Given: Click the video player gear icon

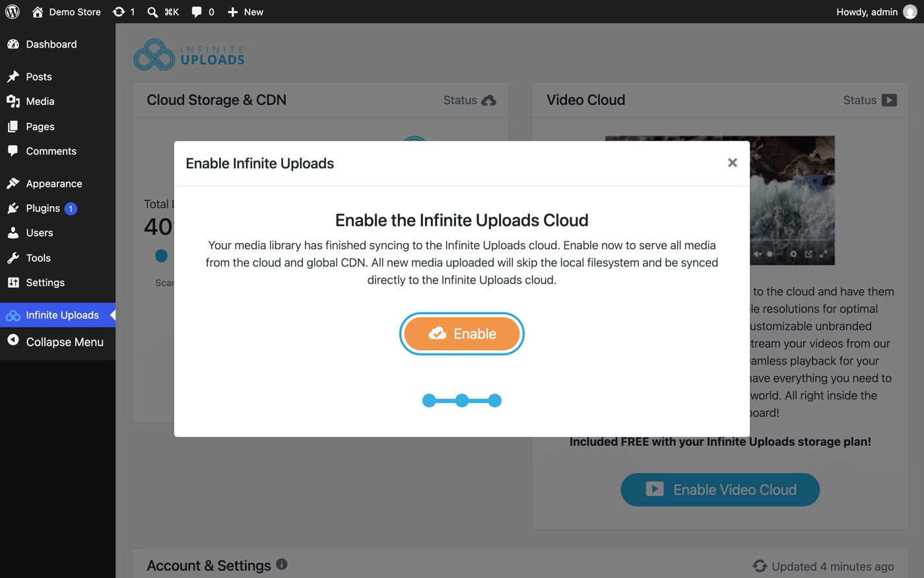Looking at the screenshot, I should (793, 254).
